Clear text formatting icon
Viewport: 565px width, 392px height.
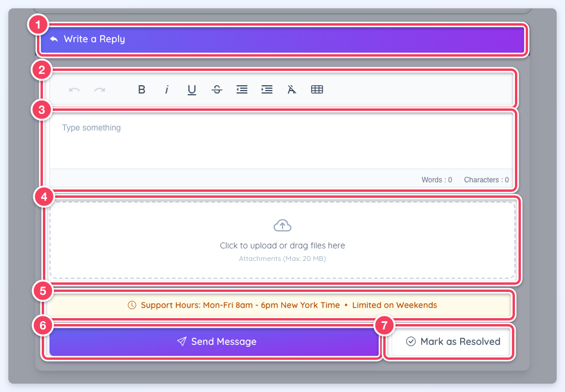[x=292, y=89]
